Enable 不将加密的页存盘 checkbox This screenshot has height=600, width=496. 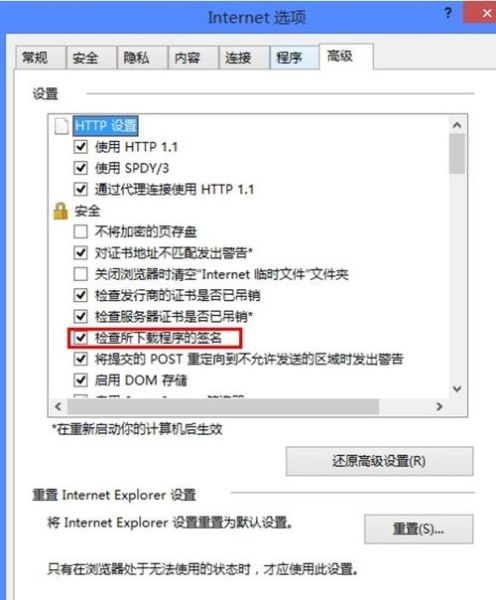pos(80,232)
